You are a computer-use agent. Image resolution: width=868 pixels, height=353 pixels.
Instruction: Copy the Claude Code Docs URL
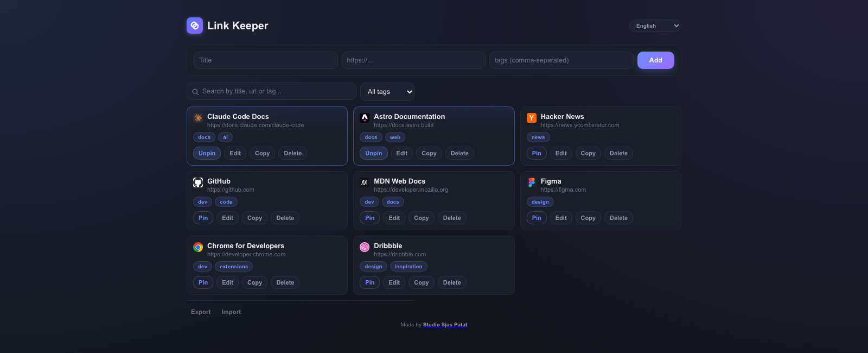(x=263, y=153)
